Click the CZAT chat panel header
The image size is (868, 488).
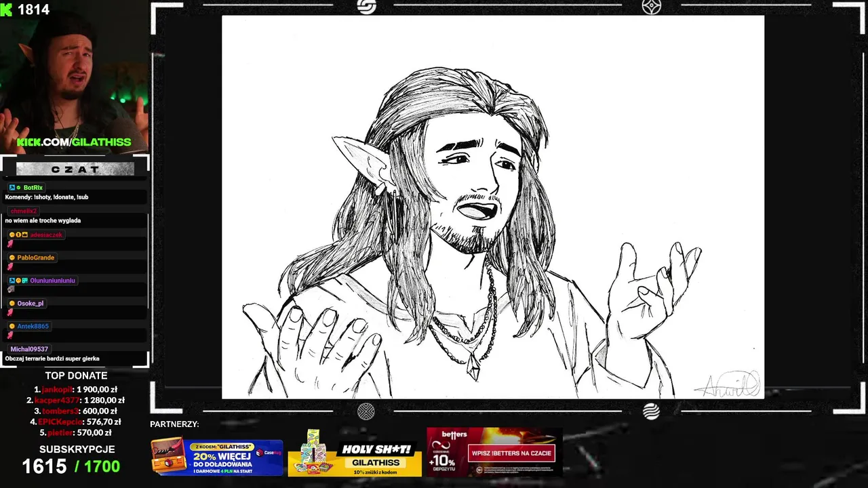(75, 169)
